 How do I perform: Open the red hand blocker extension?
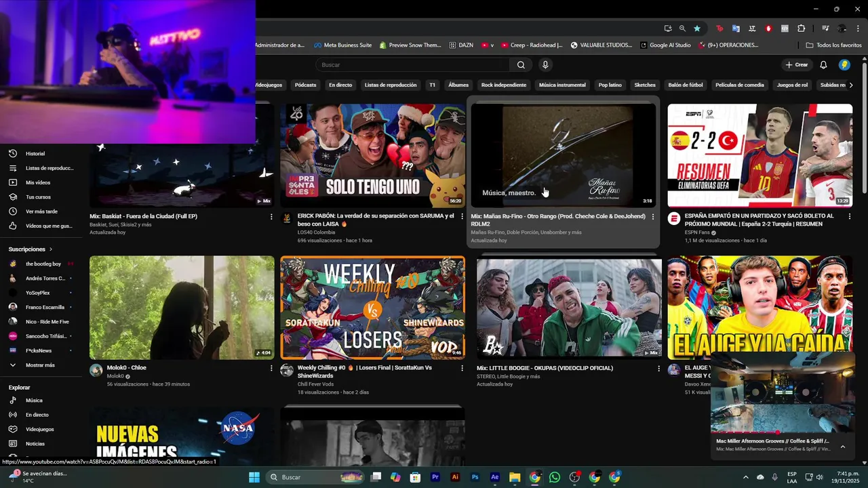(768, 28)
